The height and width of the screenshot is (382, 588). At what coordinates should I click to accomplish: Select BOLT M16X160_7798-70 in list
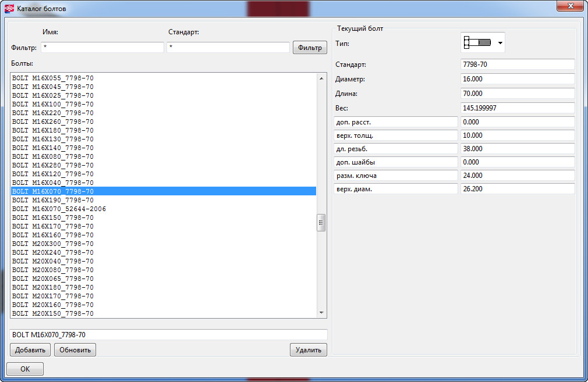[x=164, y=235]
